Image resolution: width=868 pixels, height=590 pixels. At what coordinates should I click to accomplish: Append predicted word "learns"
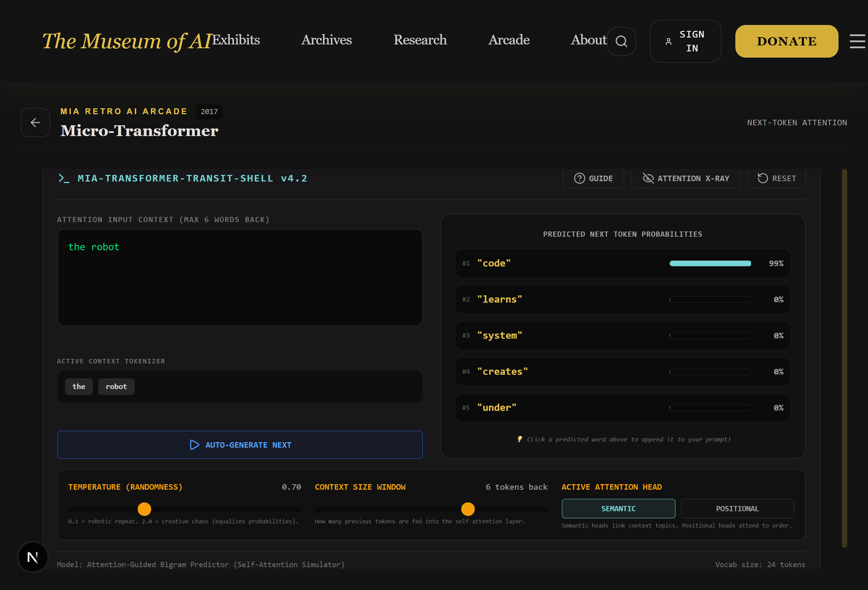623,300
